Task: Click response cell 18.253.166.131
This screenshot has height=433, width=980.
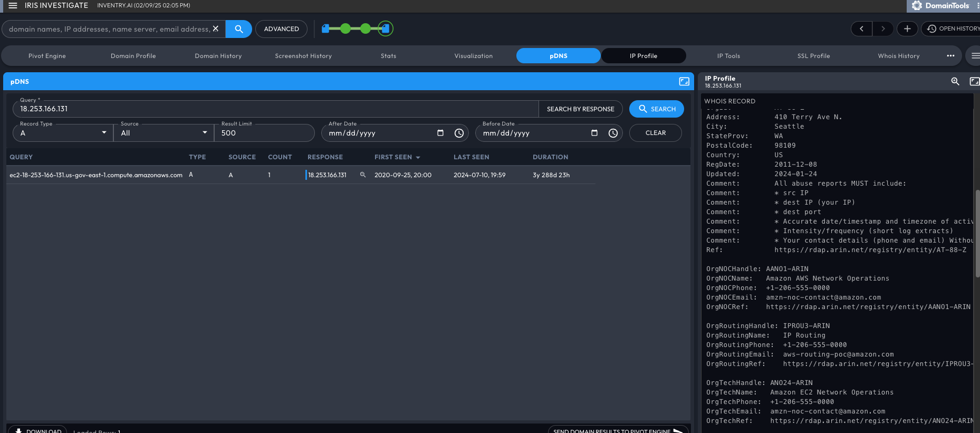Action: (327, 175)
